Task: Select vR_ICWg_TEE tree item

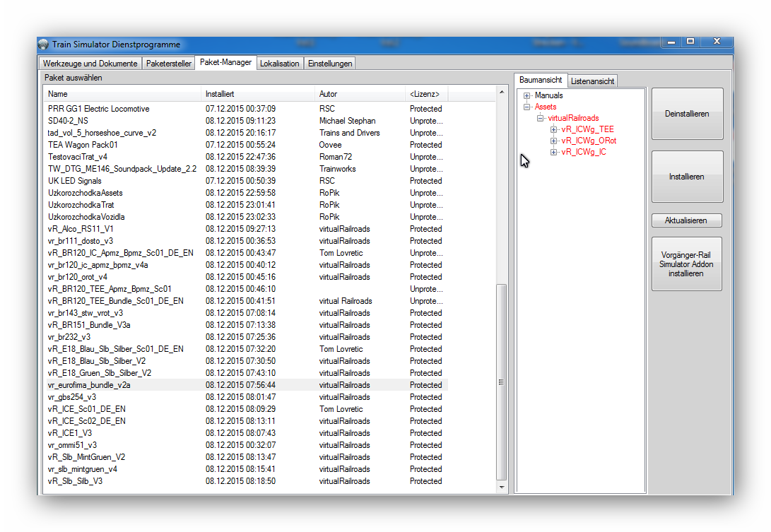Action: 587,129
